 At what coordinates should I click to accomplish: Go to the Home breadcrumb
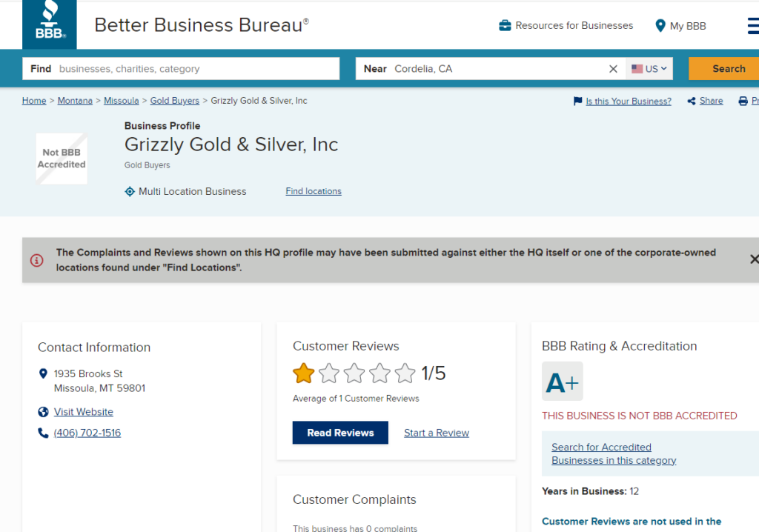tap(34, 101)
